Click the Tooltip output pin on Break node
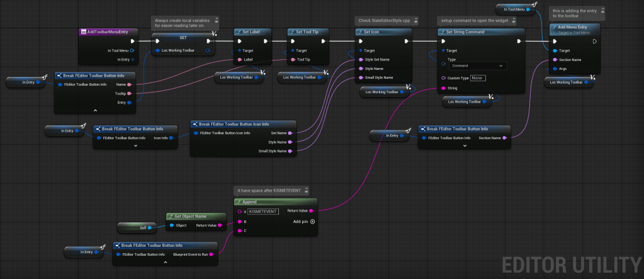644x279 pixels. [x=130, y=93]
